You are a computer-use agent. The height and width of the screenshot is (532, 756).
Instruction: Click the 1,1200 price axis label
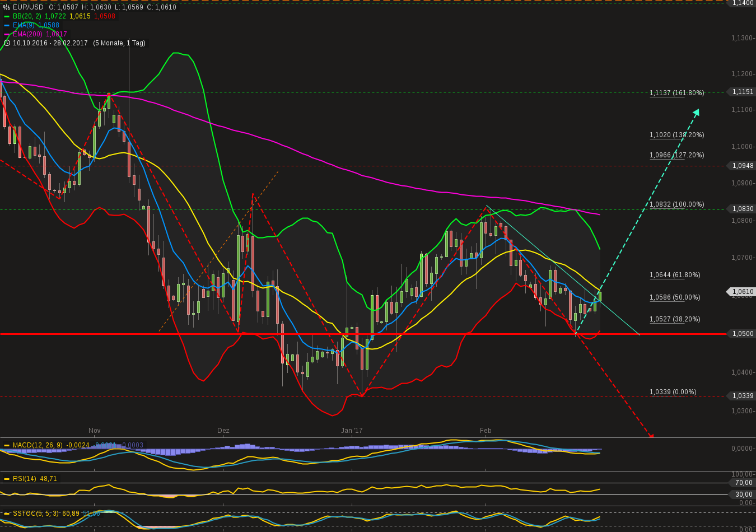(742, 74)
